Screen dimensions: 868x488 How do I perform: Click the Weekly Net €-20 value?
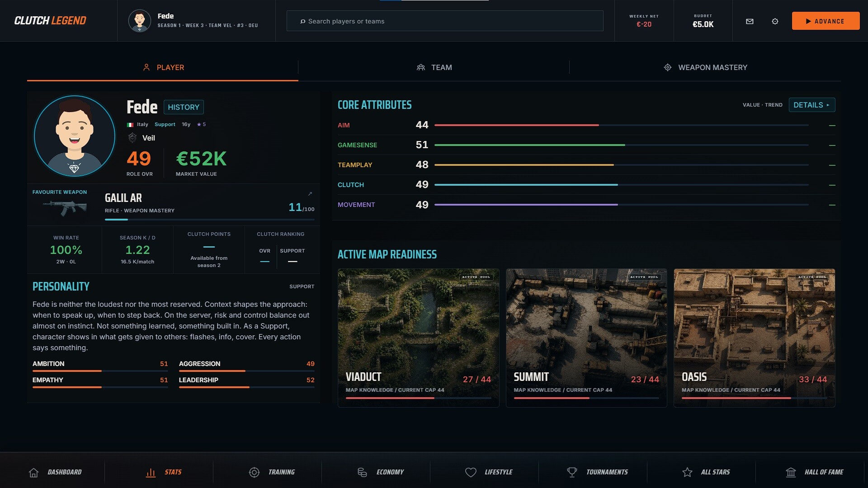[644, 24]
